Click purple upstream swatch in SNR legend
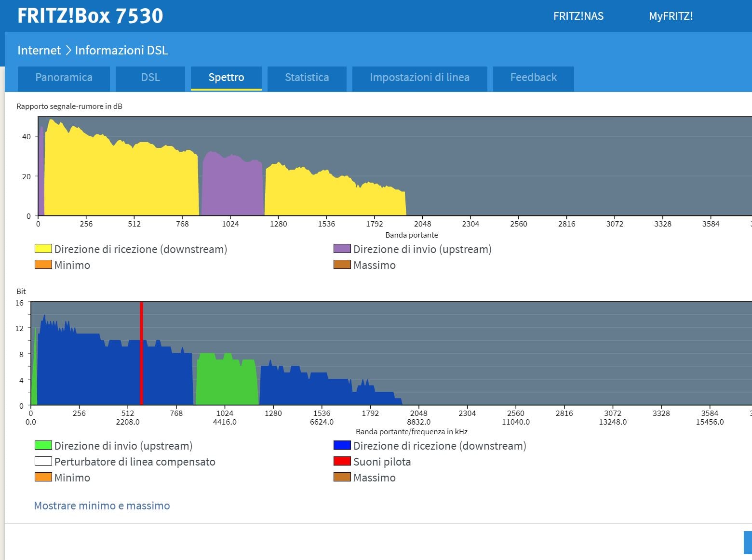The width and height of the screenshot is (752, 560). point(342,249)
